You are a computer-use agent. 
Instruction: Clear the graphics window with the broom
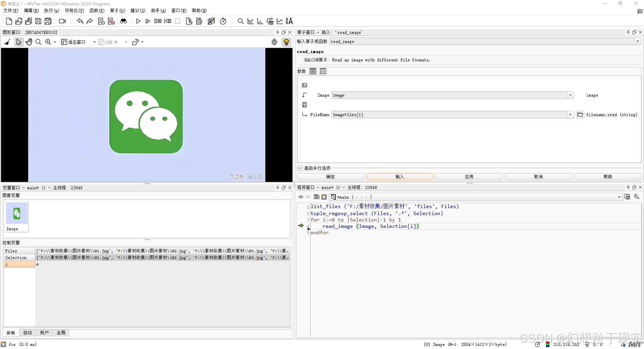point(7,42)
